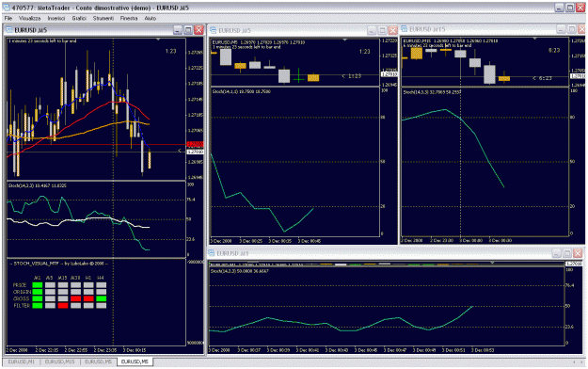
Task: Click the chart shift triangle in M15 chart
Action: point(535,39)
